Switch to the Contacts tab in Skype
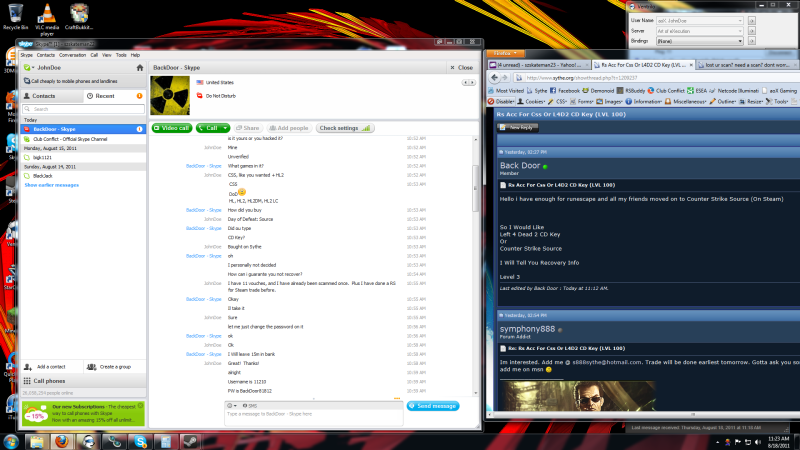This screenshot has height=450, width=800. [52, 96]
